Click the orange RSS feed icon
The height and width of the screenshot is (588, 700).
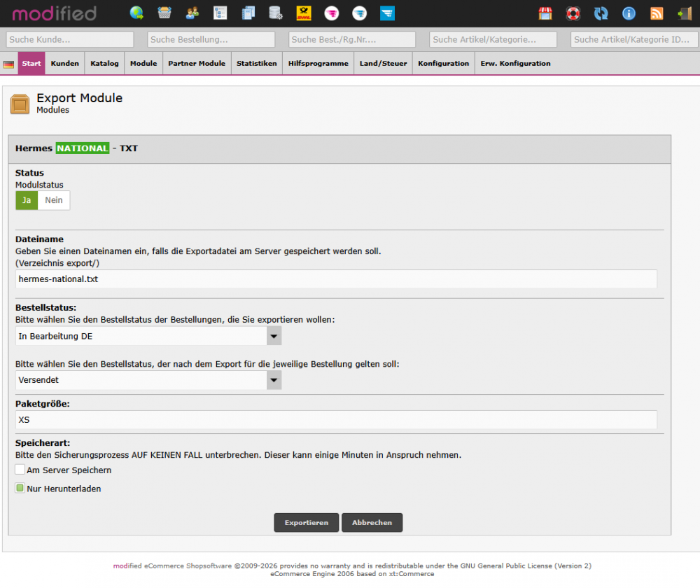click(657, 13)
